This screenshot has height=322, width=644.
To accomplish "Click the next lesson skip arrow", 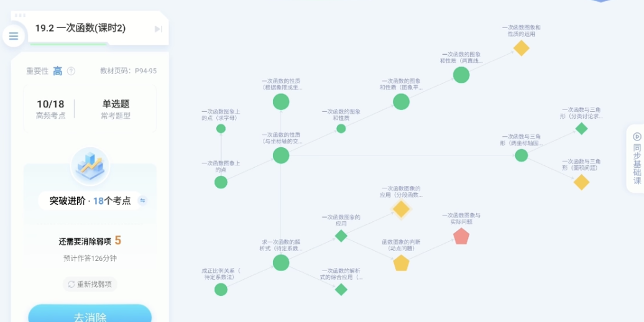I will click(159, 29).
